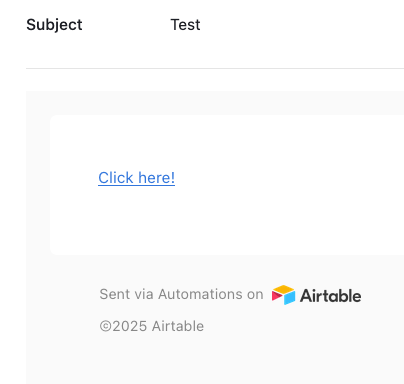The image size is (404, 384).
Task: Click the word "Click" in the blue link
Action: [116, 178]
